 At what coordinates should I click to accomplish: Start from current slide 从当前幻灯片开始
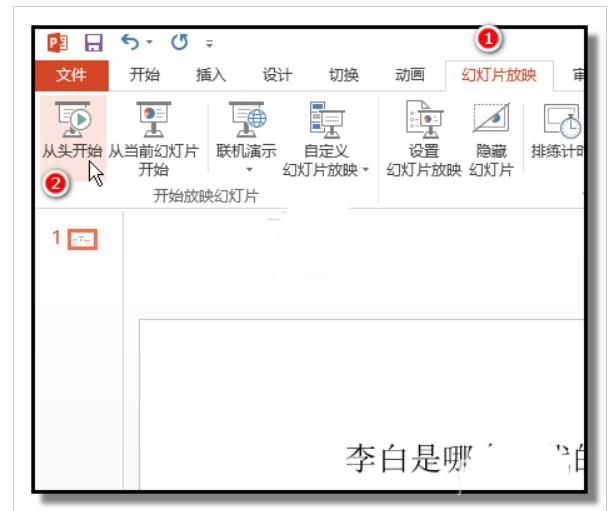point(154,139)
